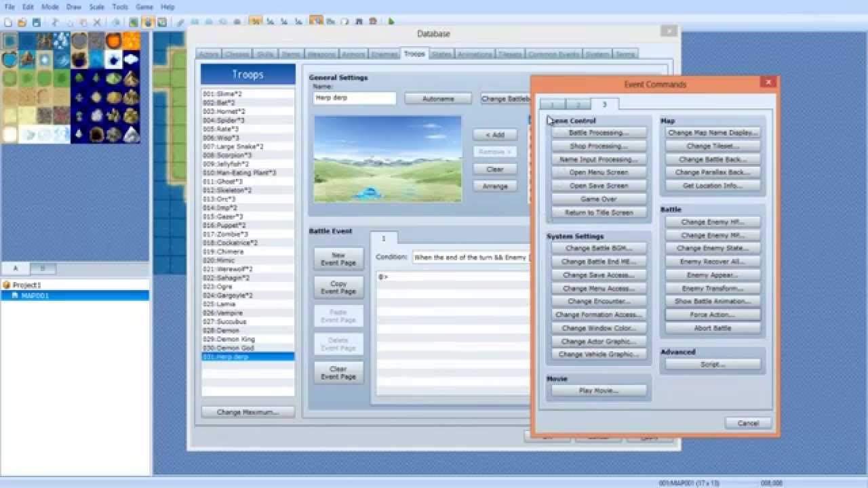Open the Mode menu
Screen dimensions: 868x488
pyautogui.click(x=50, y=7)
